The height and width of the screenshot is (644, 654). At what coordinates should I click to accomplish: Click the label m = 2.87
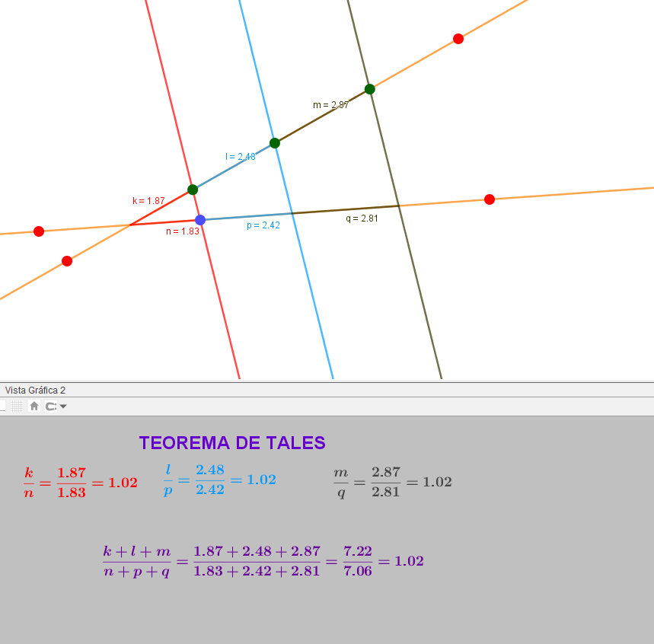(330, 105)
